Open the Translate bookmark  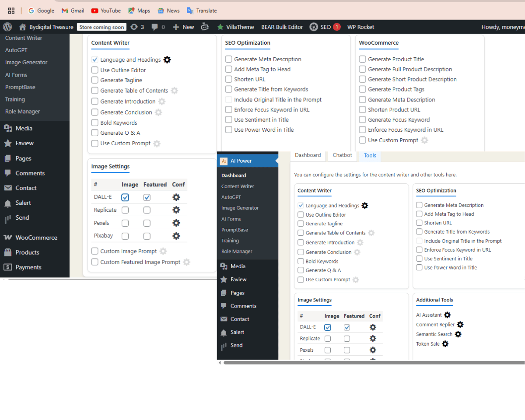202,10
